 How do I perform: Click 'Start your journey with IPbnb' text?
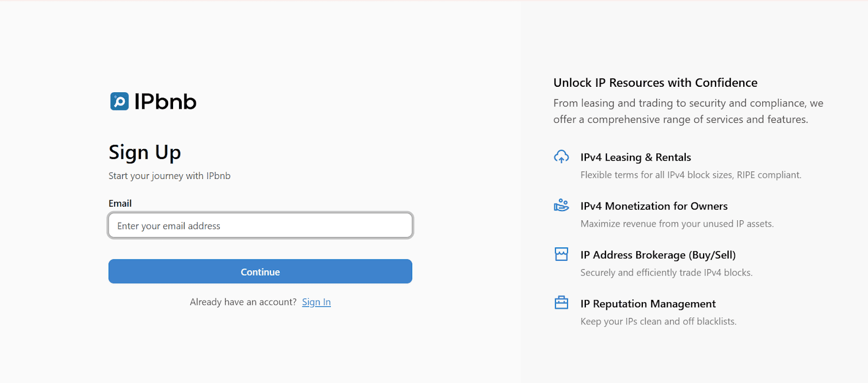169,176
